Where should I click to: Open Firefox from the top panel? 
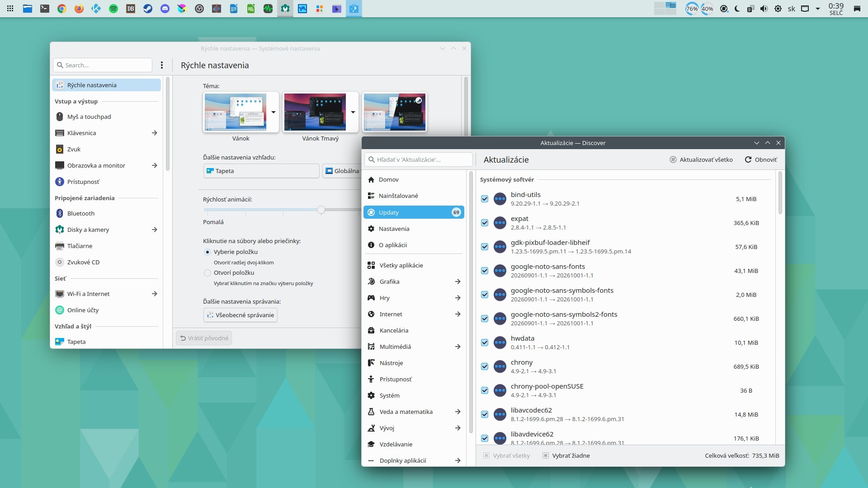click(79, 8)
